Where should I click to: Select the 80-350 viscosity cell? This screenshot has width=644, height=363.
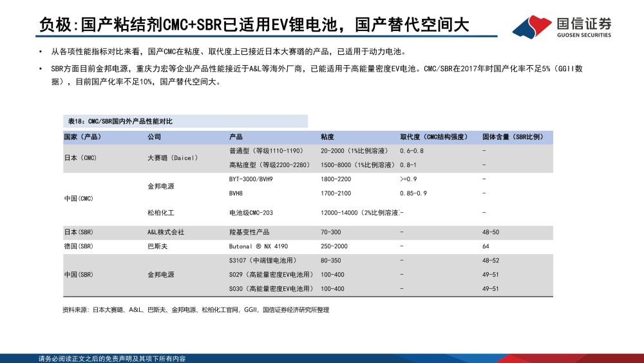tap(330, 260)
